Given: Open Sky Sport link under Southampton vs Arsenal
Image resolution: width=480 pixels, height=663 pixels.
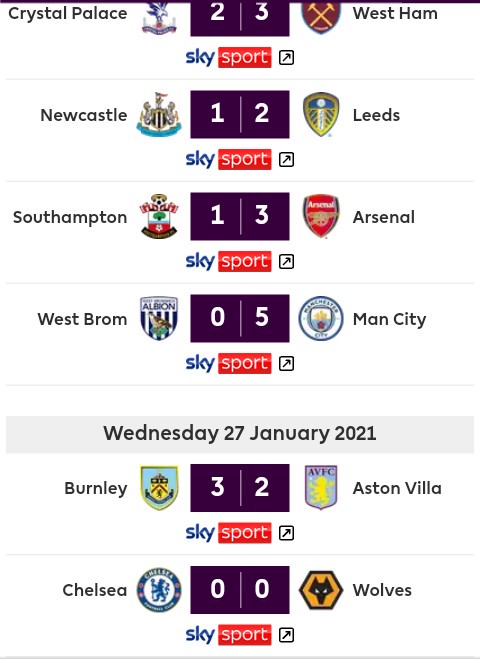Looking at the screenshot, I should 228,261.
